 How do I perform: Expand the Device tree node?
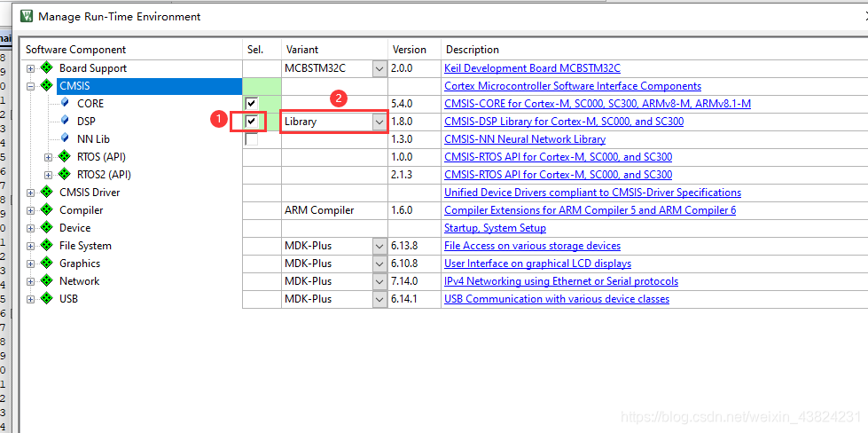[x=30, y=227]
